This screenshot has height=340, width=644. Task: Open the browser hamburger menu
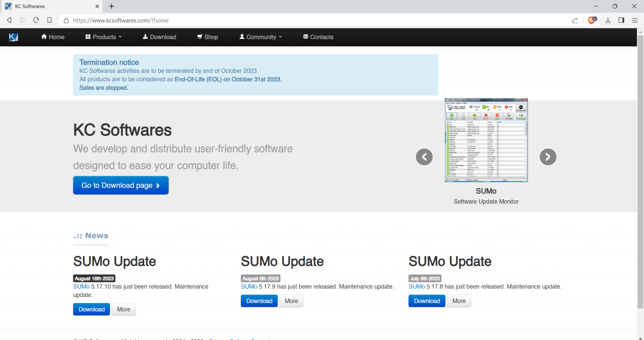click(635, 20)
